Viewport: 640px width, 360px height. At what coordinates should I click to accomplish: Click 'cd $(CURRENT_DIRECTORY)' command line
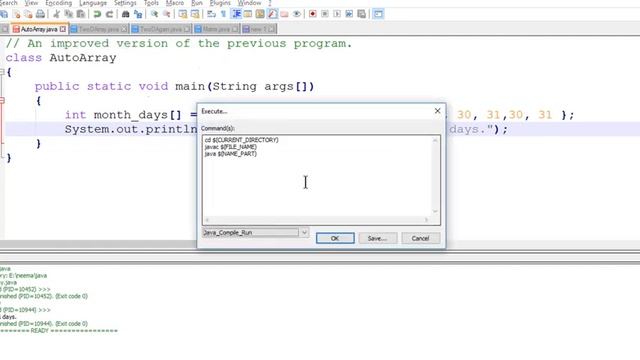click(242, 140)
